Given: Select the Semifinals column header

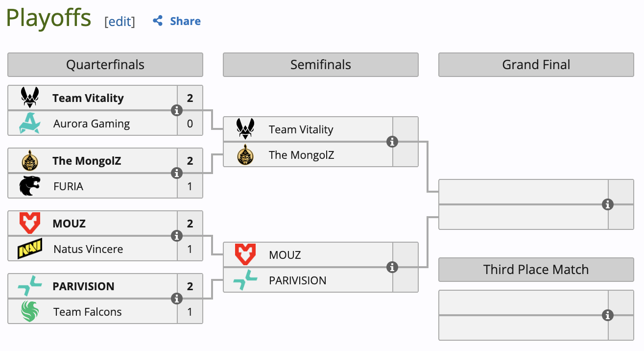Looking at the screenshot, I should pyautogui.click(x=321, y=65).
